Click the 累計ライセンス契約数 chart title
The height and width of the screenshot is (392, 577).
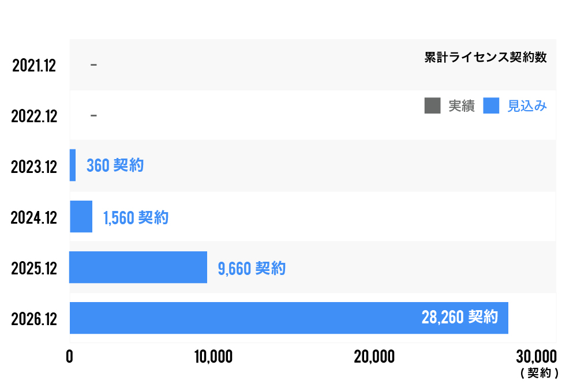pyautogui.click(x=485, y=58)
